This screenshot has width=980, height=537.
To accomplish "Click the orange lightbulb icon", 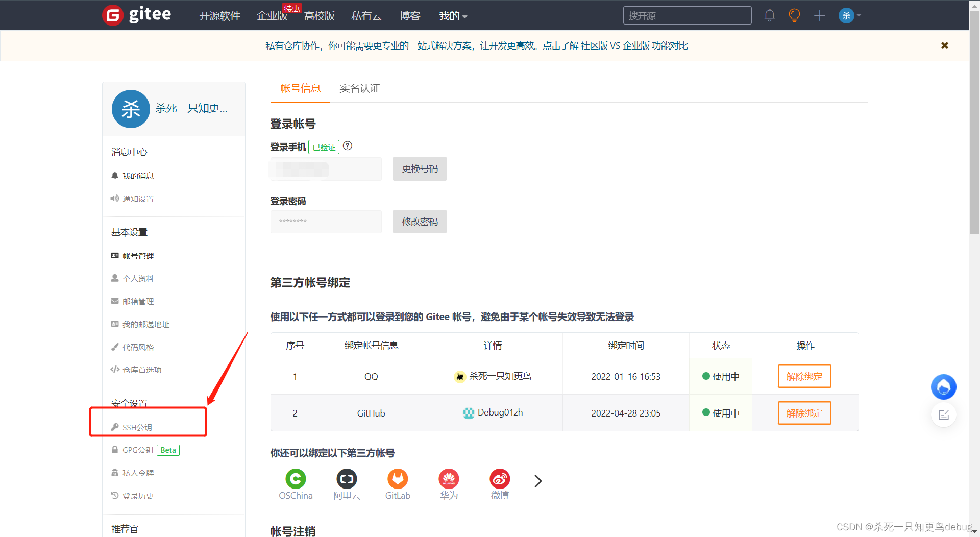I will [x=794, y=15].
